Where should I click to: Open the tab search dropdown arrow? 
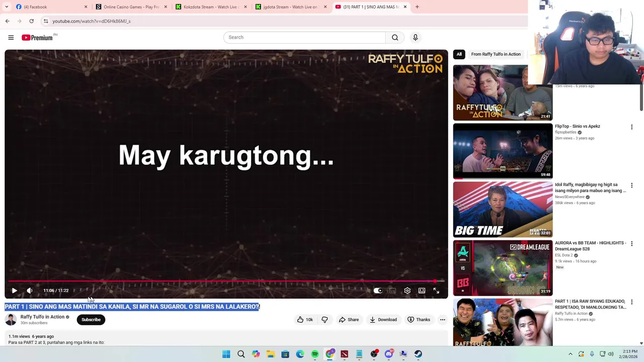coord(7,7)
